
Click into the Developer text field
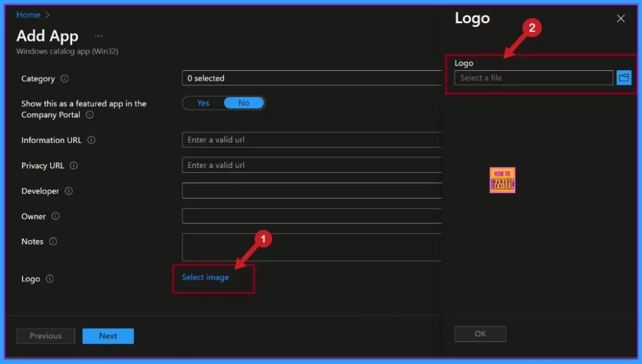(312, 190)
